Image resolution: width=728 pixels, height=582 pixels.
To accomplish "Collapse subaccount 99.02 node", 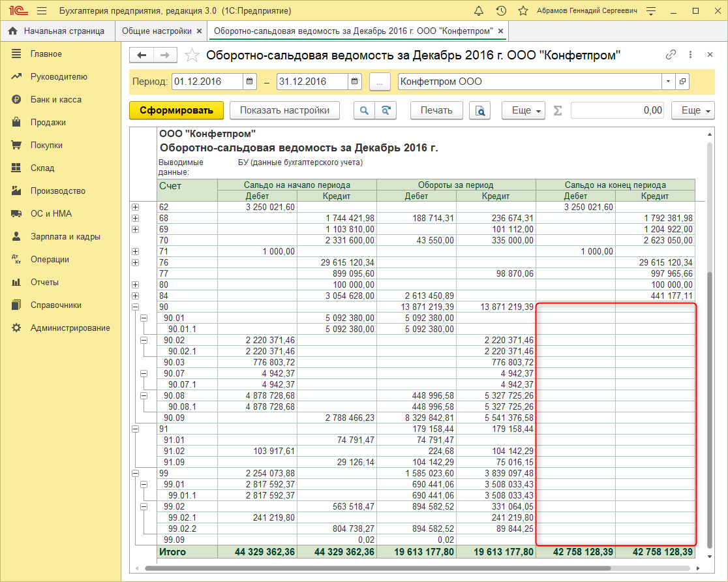I will (144, 506).
